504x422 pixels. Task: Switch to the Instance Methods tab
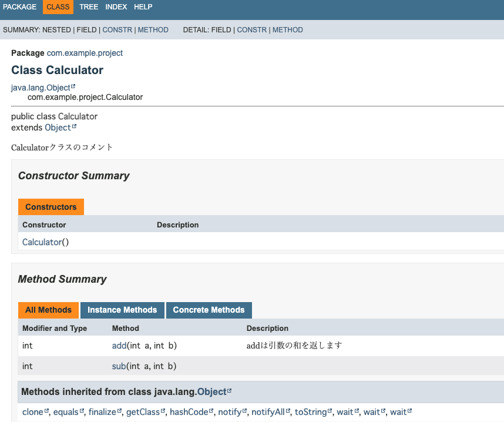click(x=122, y=310)
